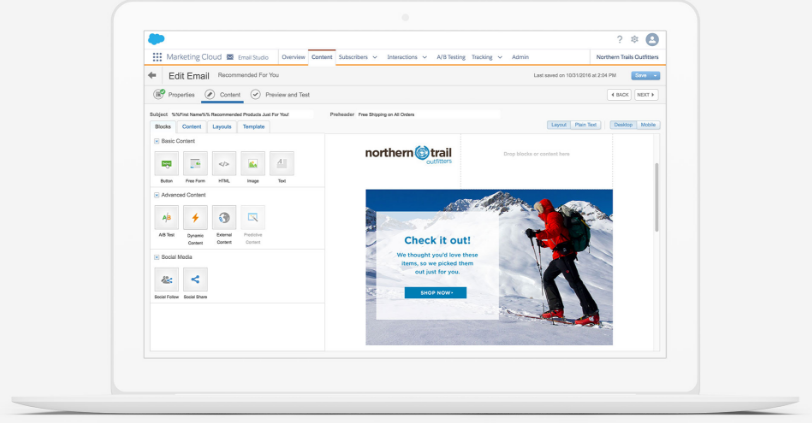812x423 pixels.
Task: Pick the HTML content block
Action: tap(224, 163)
